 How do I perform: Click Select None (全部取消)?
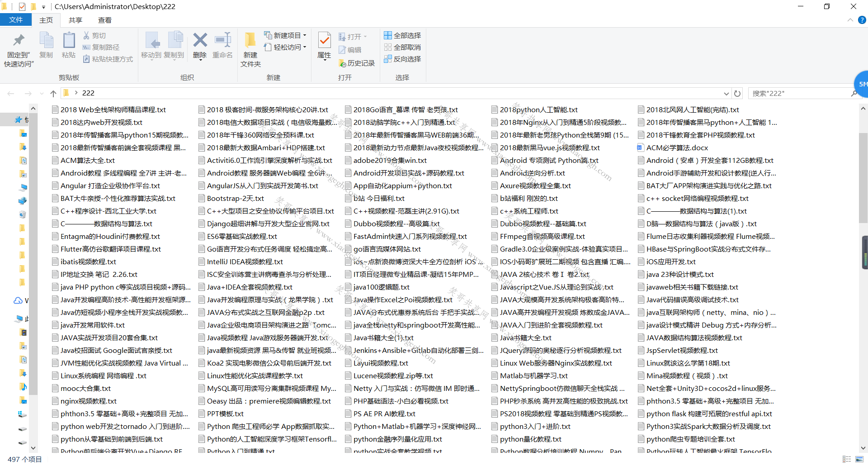pos(402,47)
